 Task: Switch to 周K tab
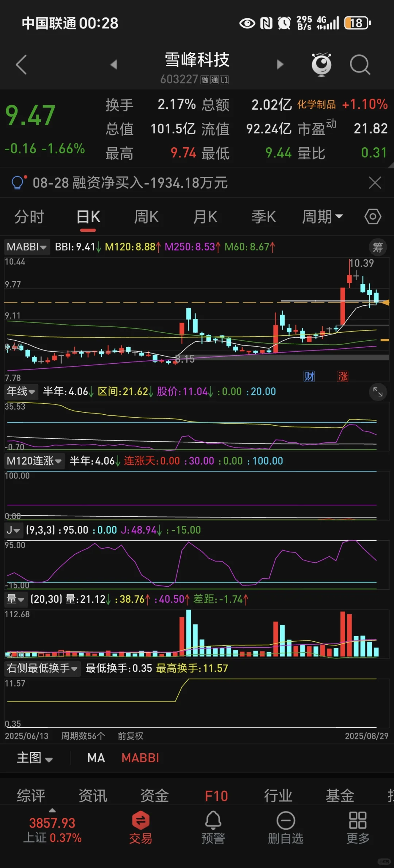tap(146, 217)
